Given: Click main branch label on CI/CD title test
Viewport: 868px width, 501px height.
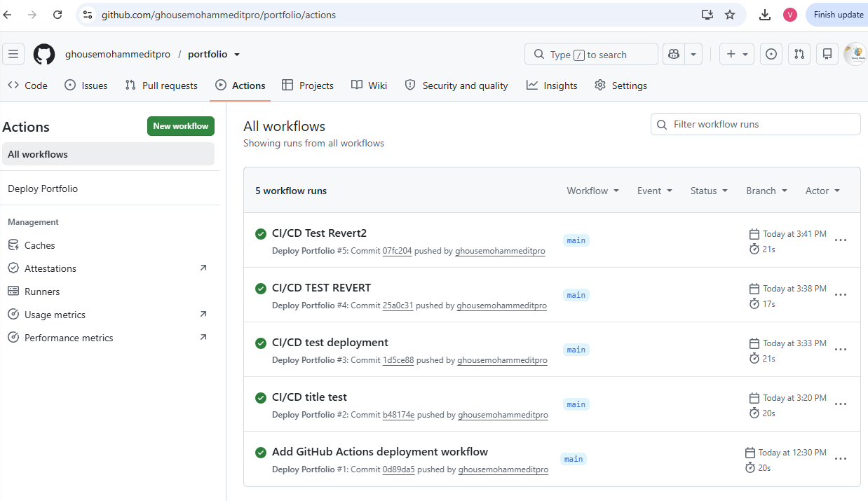Looking at the screenshot, I should pos(576,404).
